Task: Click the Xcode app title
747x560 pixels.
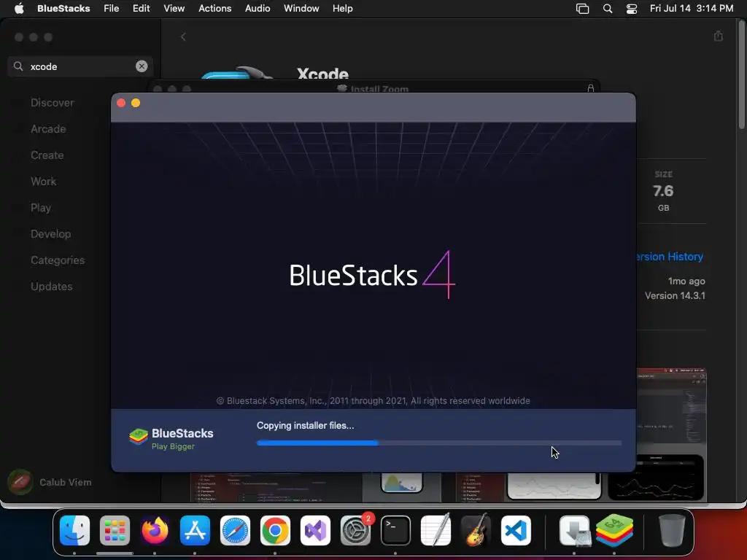Action: [323, 74]
